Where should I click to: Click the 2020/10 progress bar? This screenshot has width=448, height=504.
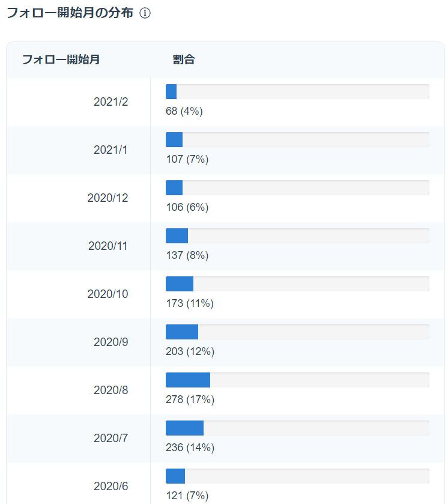(x=297, y=284)
